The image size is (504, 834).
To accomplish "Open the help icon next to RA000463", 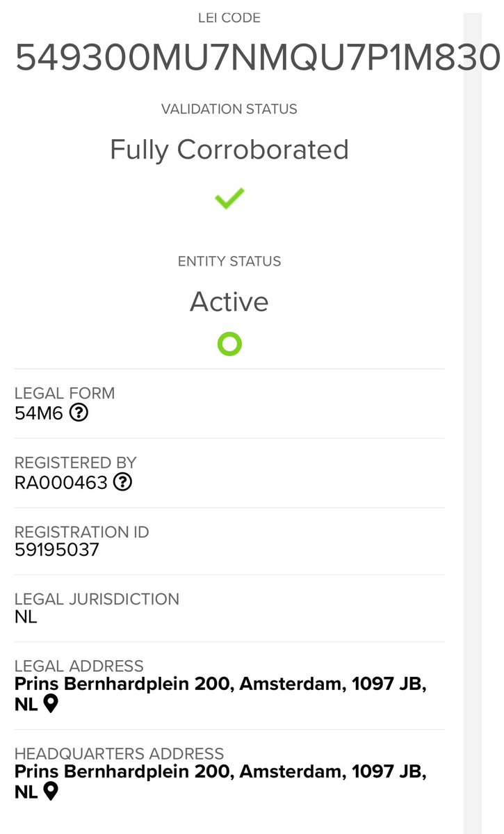I will tap(122, 482).
